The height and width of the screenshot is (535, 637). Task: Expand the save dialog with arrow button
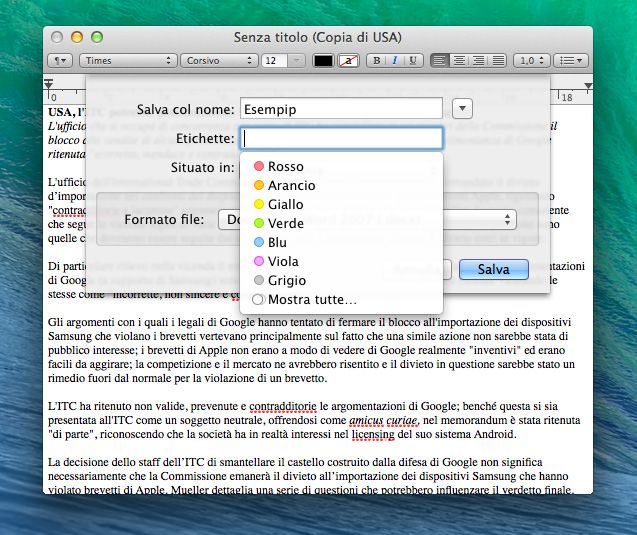point(462,108)
